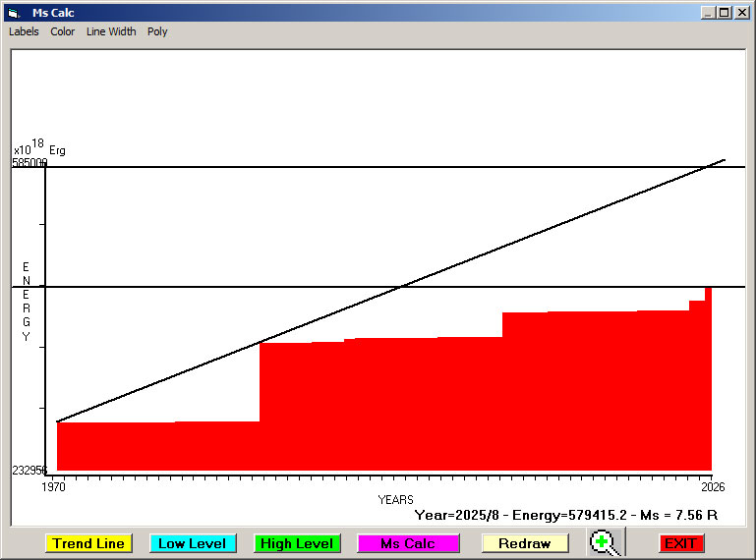
Task: Click the magnifier zoom-in icon
Action: pos(606,542)
